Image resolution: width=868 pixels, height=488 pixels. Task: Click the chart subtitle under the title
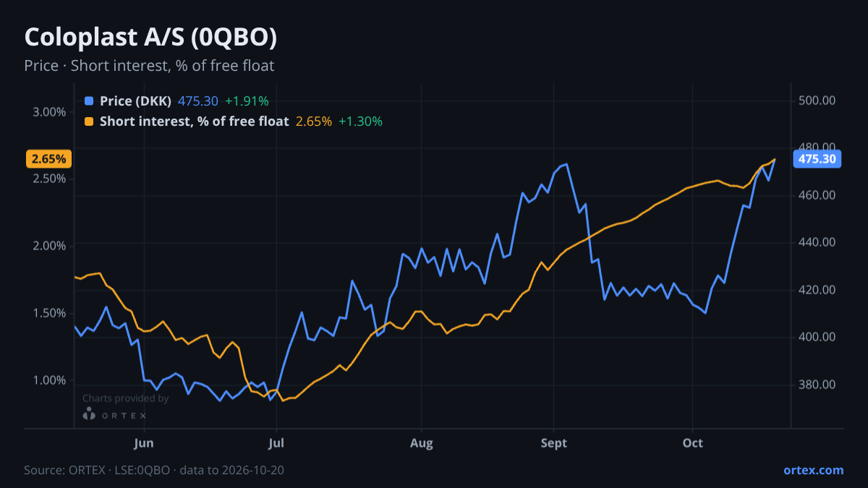pyautogui.click(x=149, y=66)
